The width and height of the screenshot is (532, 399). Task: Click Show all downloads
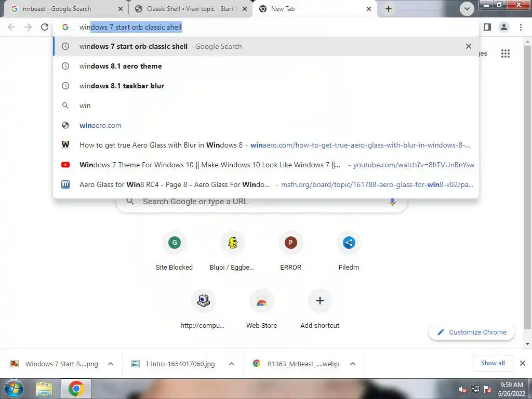[493, 363]
